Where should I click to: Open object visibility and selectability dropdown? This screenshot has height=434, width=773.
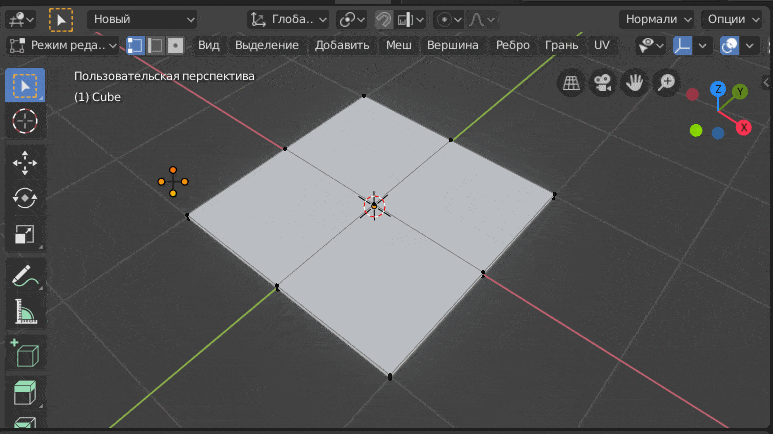click(651, 45)
